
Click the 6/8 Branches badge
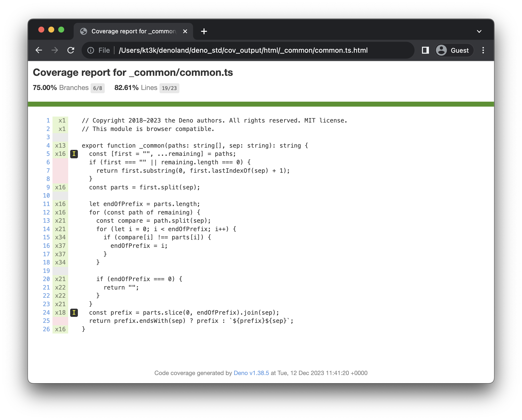pos(98,88)
